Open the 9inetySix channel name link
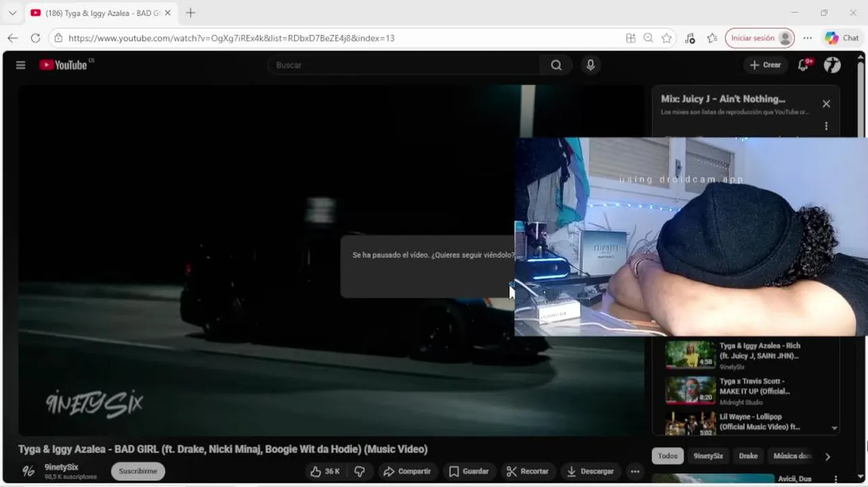Screen dimensions: 868x487 pyautogui.click(x=62, y=467)
